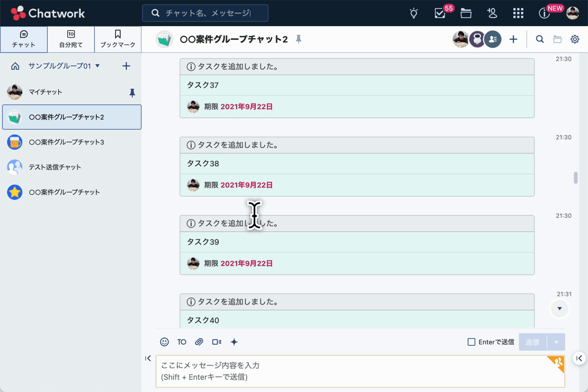Open chat members list icon

coord(493,39)
